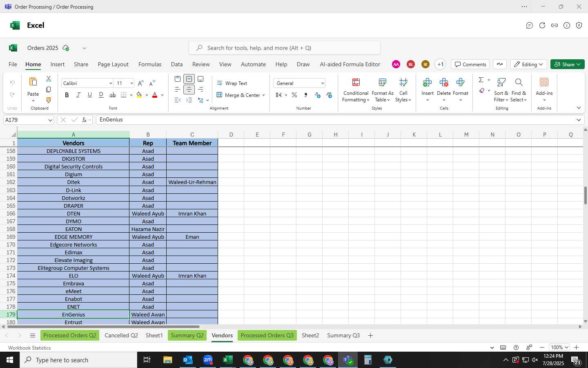Click the Teams refresh icon
This screenshot has height=368, width=588.
(542, 25)
